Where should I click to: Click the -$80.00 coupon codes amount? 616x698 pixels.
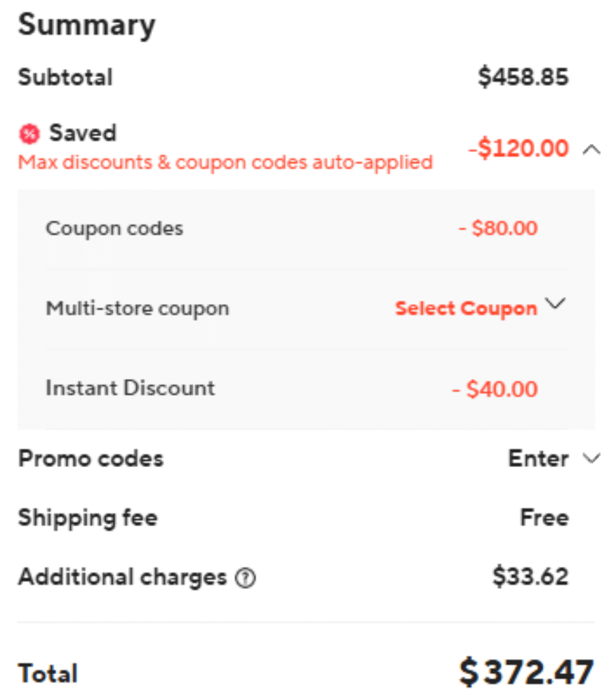point(498,228)
